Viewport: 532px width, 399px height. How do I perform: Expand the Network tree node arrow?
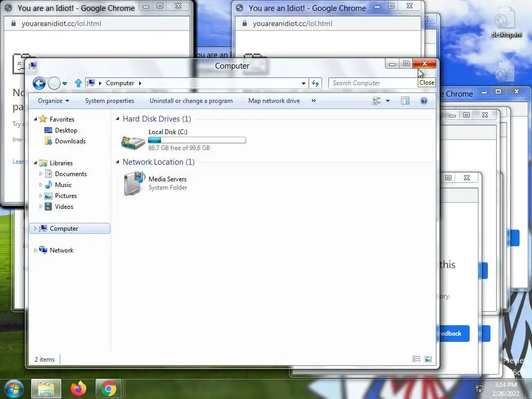pyautogui.click(x=35, y=250)
